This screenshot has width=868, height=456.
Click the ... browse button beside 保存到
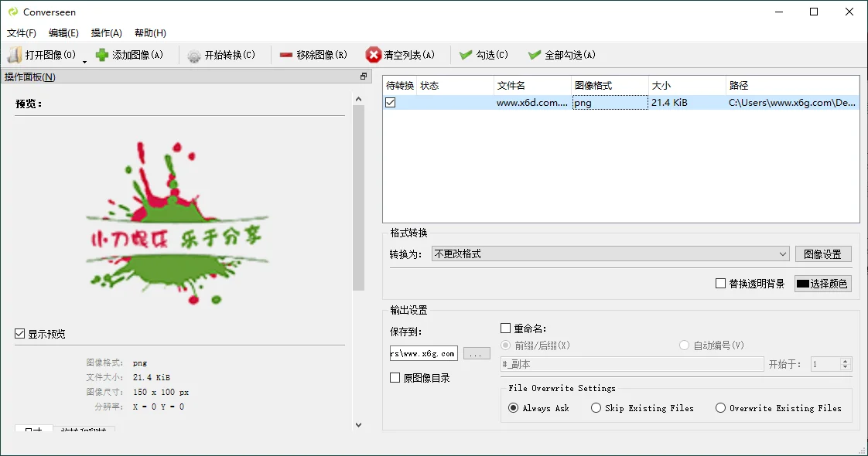point(476,353)
